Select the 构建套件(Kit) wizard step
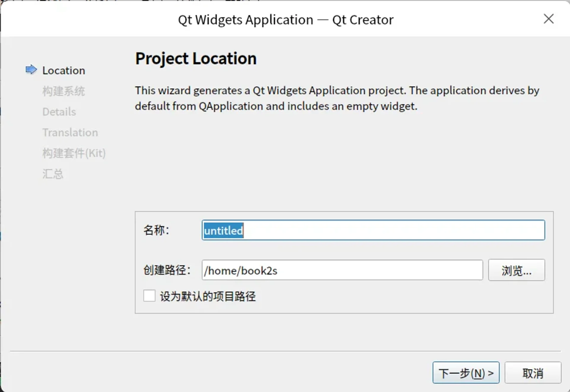This screenshot has height=392, width=570. click(x=74, y=153)
